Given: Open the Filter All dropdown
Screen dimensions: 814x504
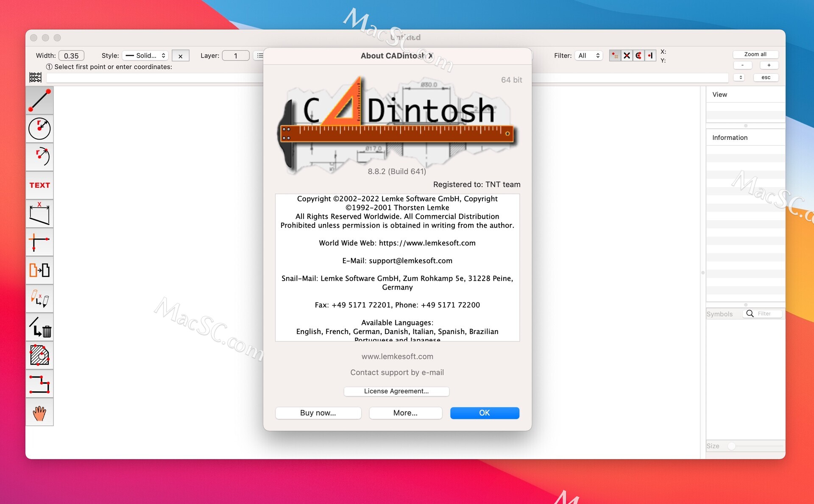Looking at the screenshot, I should 589,56.
